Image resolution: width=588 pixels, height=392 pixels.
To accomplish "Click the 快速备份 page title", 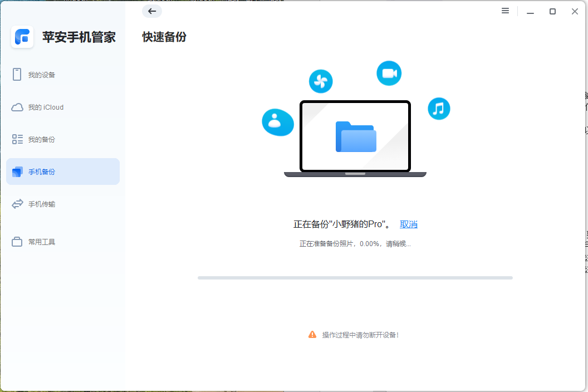I will [x=164, y=37].
